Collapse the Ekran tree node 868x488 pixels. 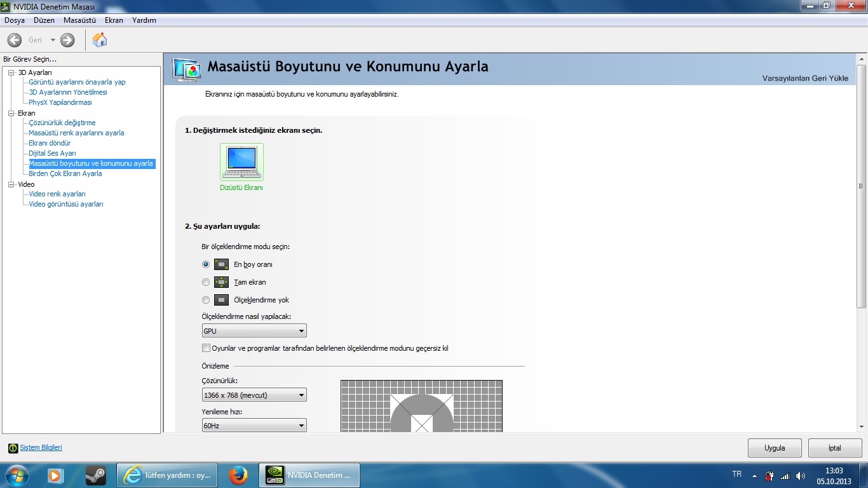pos(11,113)
